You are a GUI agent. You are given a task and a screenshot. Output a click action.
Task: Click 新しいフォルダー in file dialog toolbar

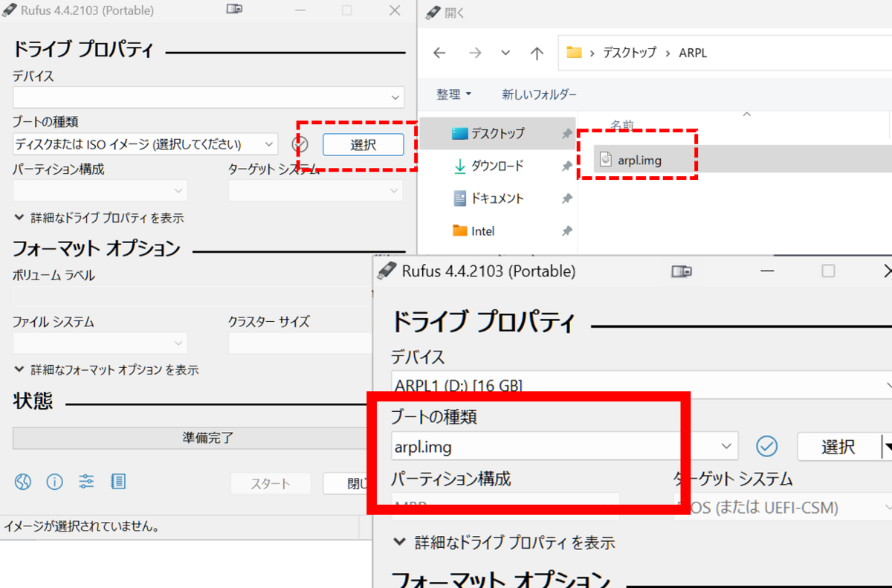539,94
